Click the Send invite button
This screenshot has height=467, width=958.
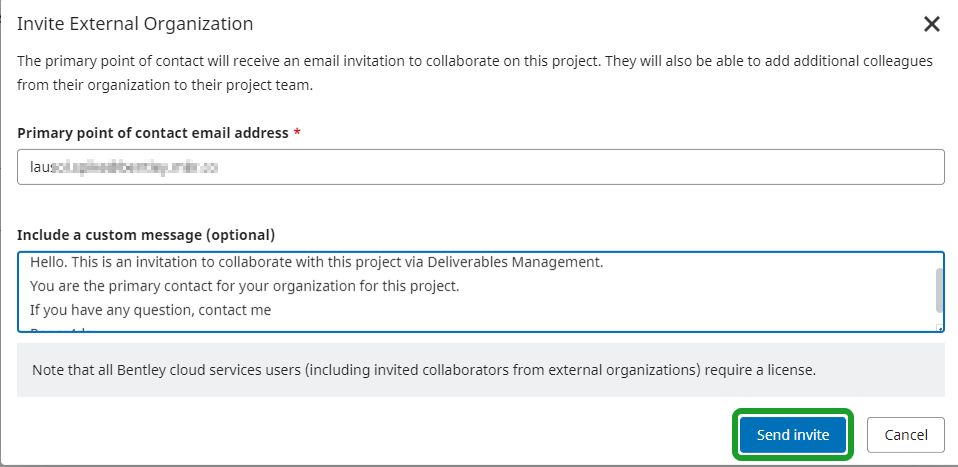coord(793,435)
